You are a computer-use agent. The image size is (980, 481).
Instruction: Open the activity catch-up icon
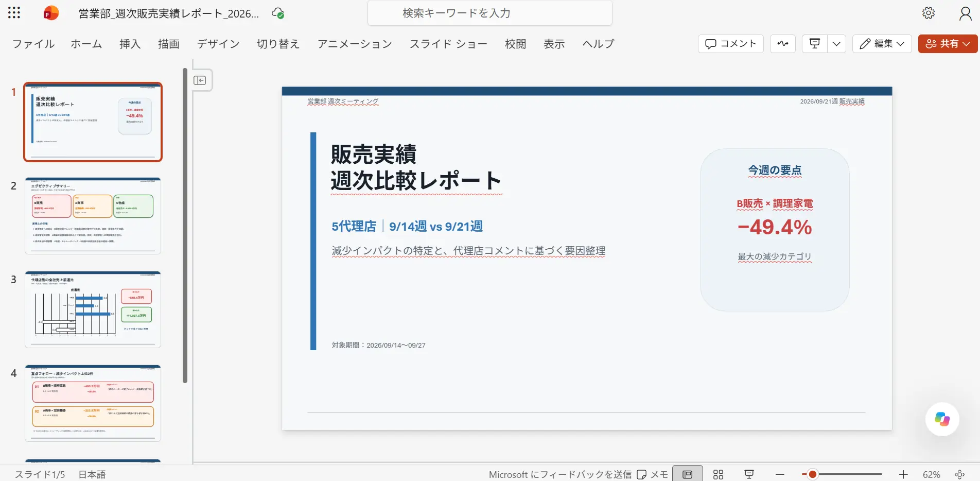click(x=783, y=44)
